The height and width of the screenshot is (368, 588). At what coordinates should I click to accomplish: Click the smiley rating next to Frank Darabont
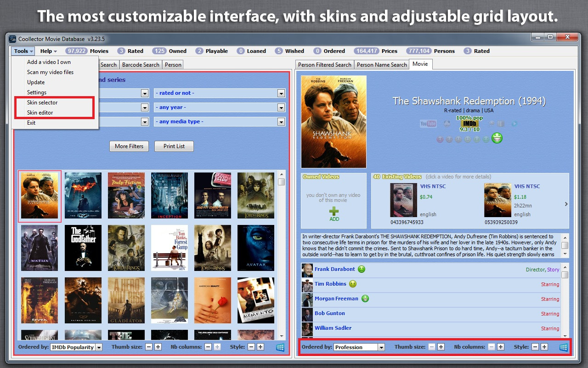pyautogui.click(x=362, y=269)
